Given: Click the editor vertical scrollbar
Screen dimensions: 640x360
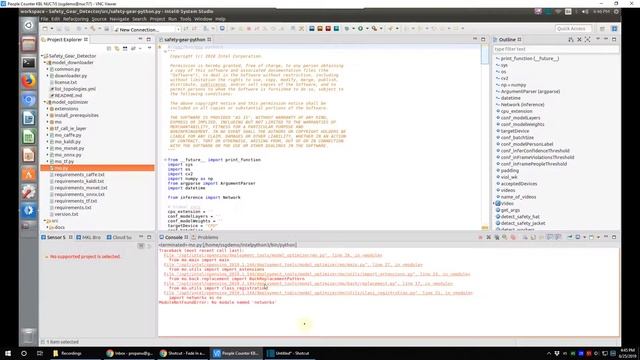Looking at the screenshot, I should coord(485,137).
